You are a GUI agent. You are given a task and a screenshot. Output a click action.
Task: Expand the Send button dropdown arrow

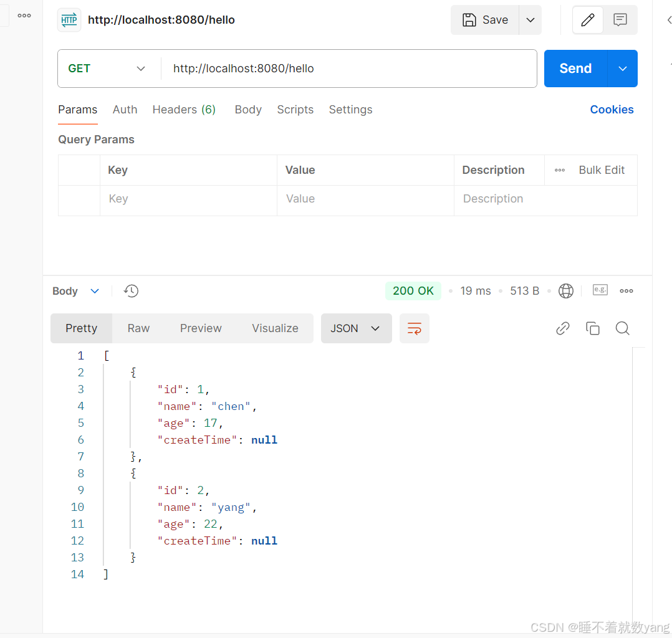tap(622, 68)
